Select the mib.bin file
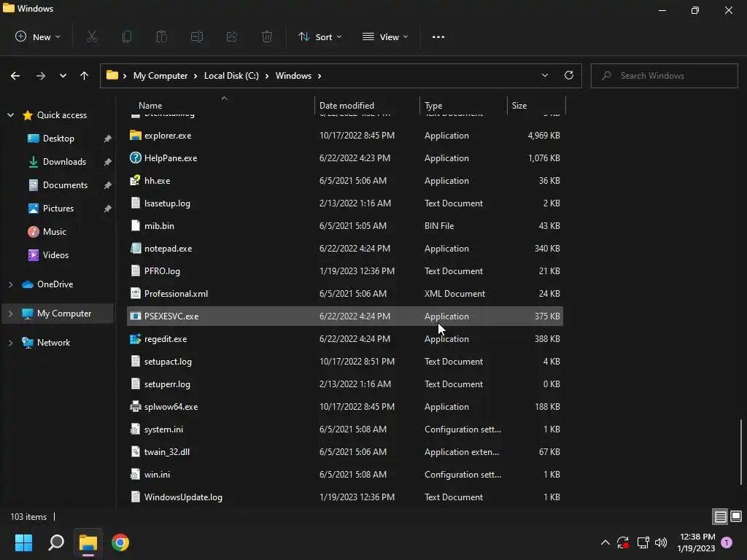The height and width of the screenshot is (560, 747). 345,226
